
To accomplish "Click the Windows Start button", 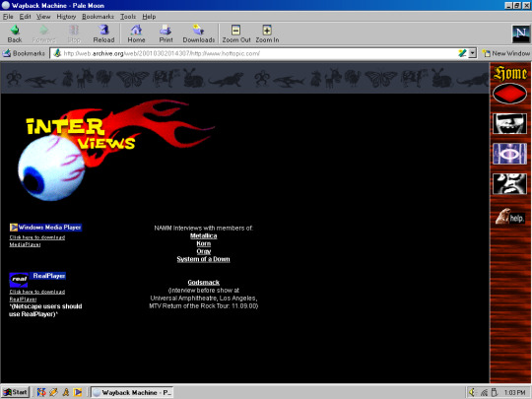I will pos(15,392).
